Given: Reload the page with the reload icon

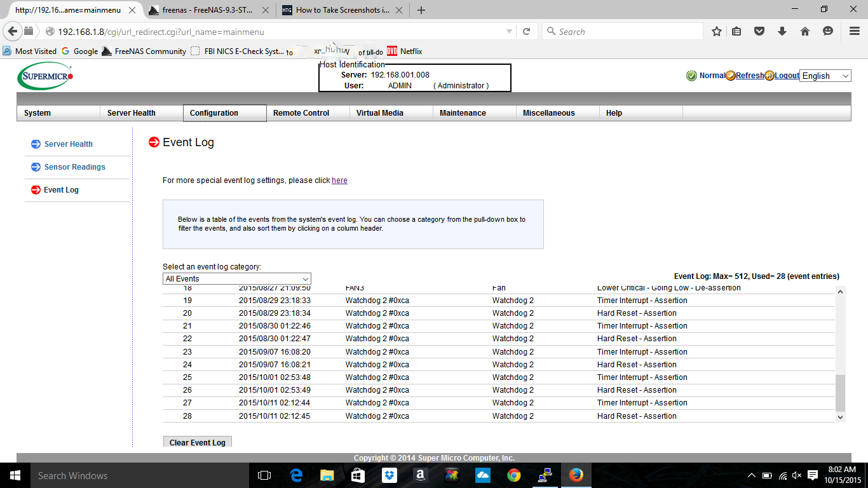Looking at the screenshot, I should (x=526, y=31).
